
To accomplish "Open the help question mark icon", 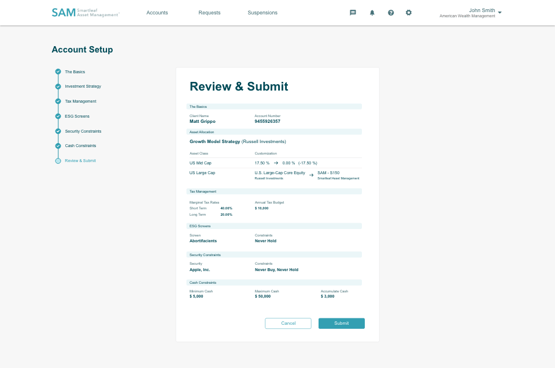I will (391, 13).
